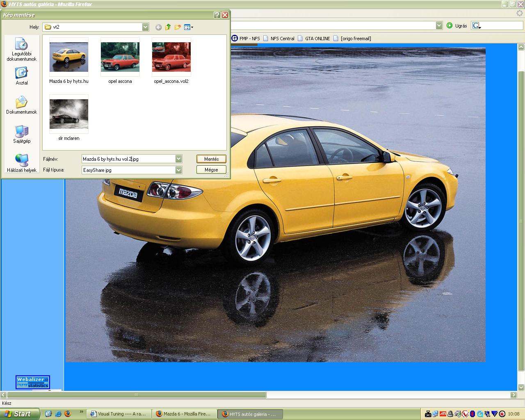Click the Mégse cancel button
The height and width of the screenshot is (420, 525).
point(212,170)
